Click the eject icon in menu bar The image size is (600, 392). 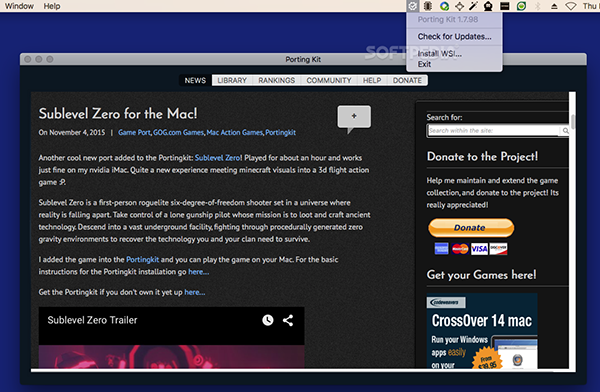pos(554,7)
